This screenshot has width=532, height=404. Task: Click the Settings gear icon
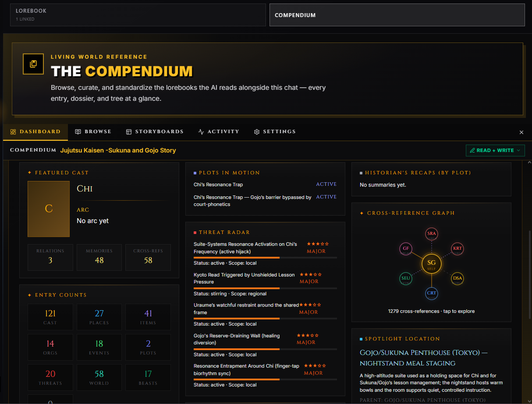point(257,132)
